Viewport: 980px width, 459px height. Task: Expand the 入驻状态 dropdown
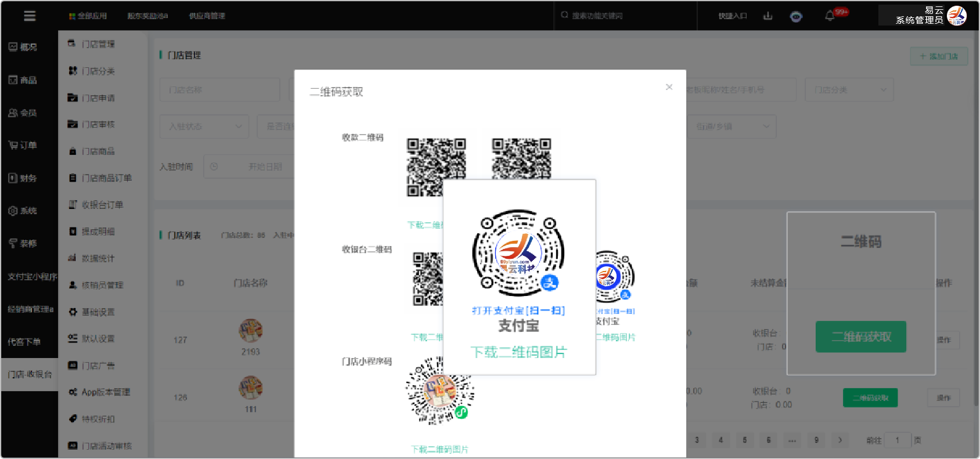[x=204, y=126]
